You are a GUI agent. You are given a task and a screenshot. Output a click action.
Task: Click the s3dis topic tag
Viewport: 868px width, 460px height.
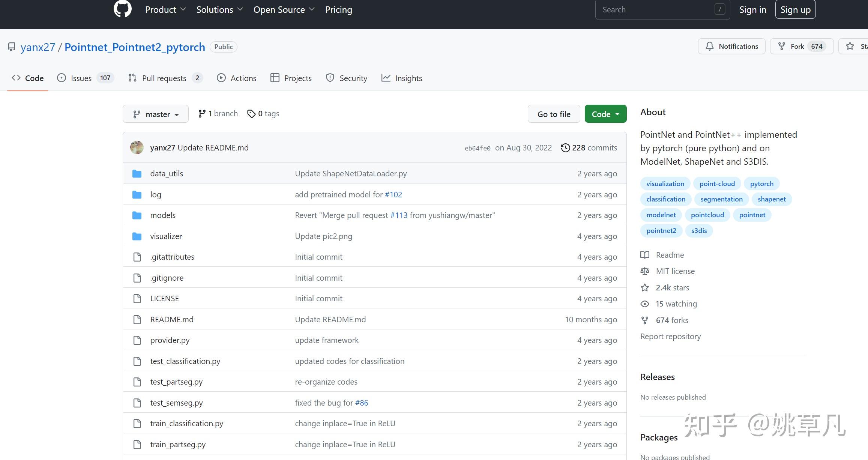[x=699, y=231]
